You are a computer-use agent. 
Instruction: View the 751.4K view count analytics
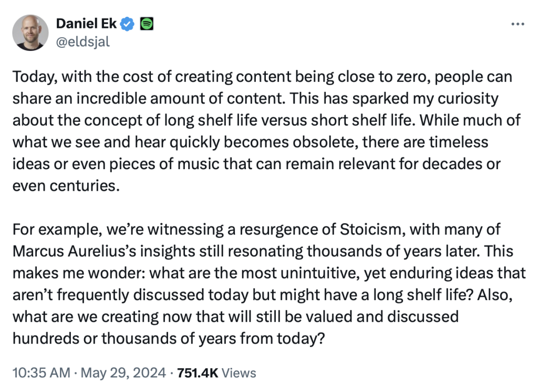[197, 373]
